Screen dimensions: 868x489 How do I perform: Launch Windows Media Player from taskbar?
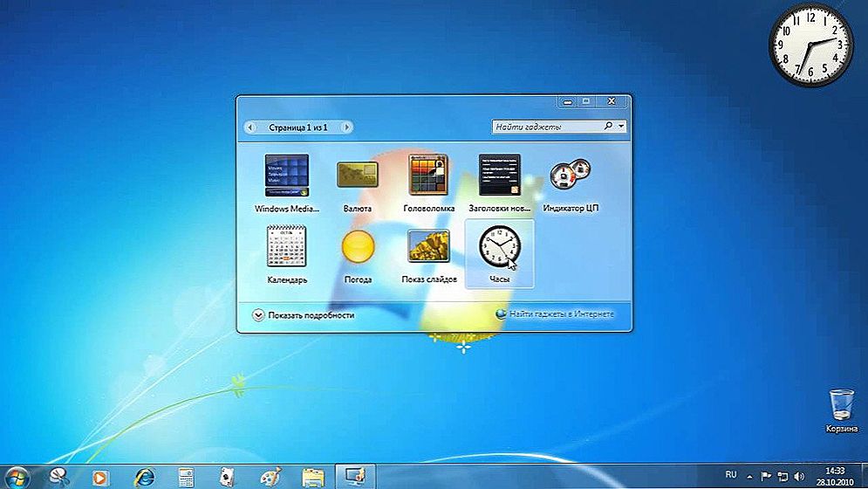click(x=100, y=478)
